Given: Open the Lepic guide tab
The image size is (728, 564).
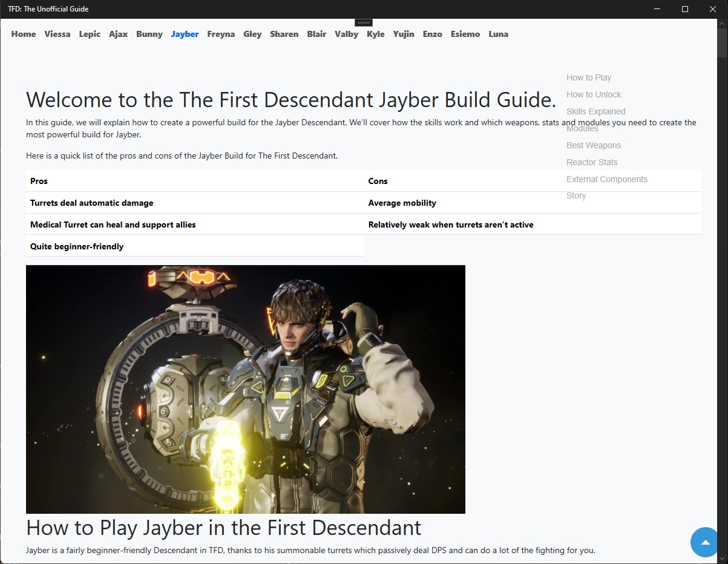Looking at the screenshot, I should (90, 34).
